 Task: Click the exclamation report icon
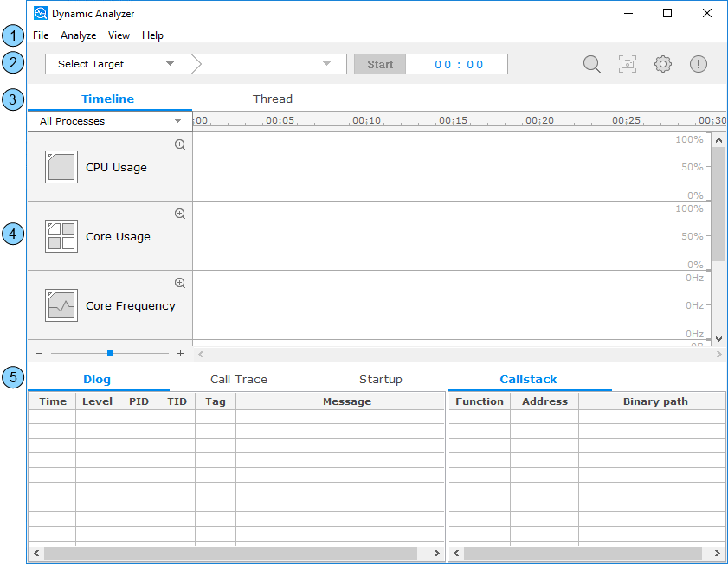[x=698, y=63]
